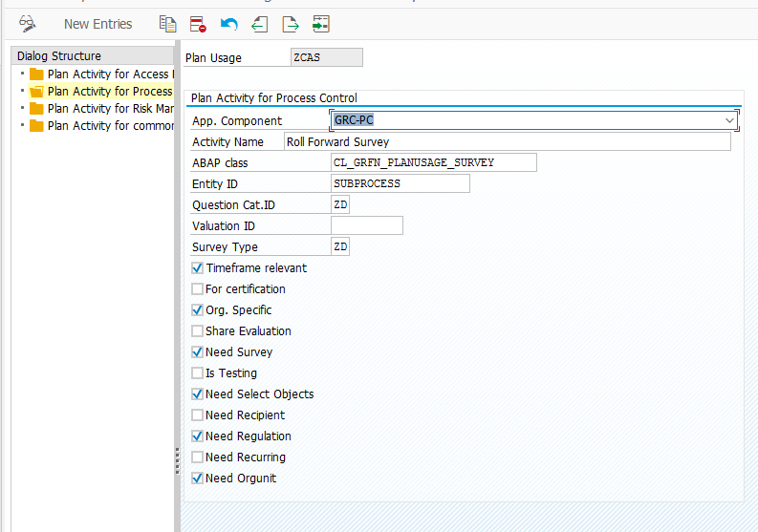
Task: Click the Plan Usage field ZCAS
Action: click(x=327, y=57)
